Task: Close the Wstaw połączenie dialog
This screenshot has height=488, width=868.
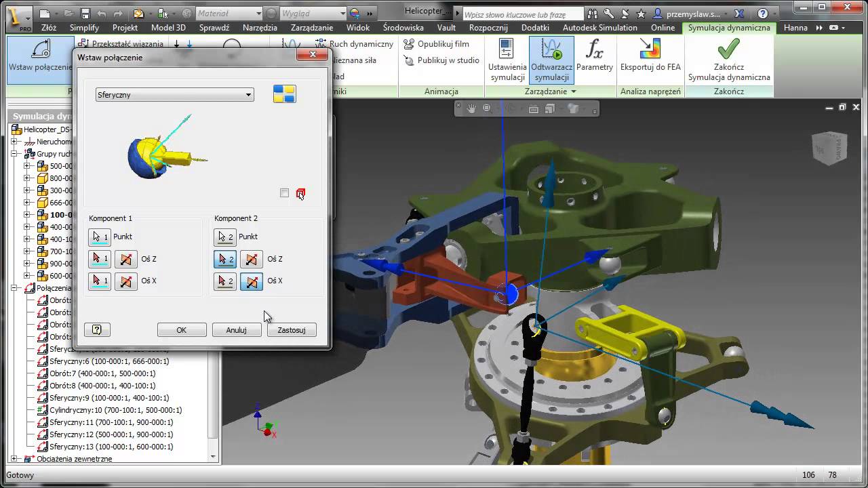Action: pos(313,55)
